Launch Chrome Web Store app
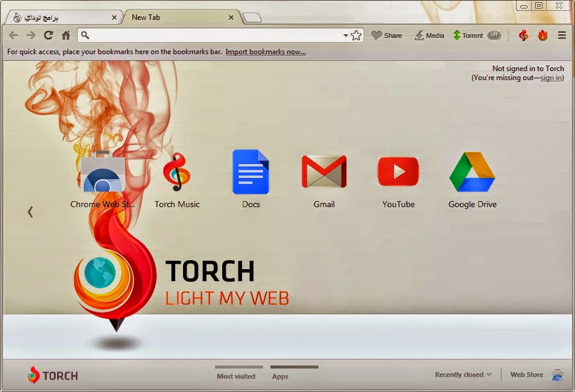Image resolution: width=575 pixels, height=392 pixels. (x=102, y=179)
